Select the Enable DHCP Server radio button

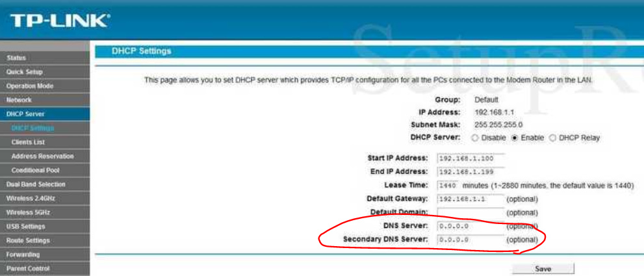[515, 138]
